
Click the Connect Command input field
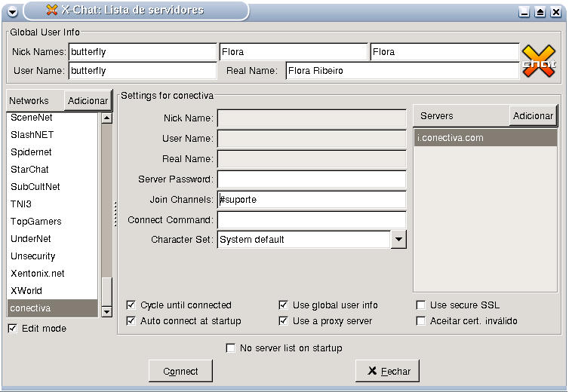click(x=312, y=220)
